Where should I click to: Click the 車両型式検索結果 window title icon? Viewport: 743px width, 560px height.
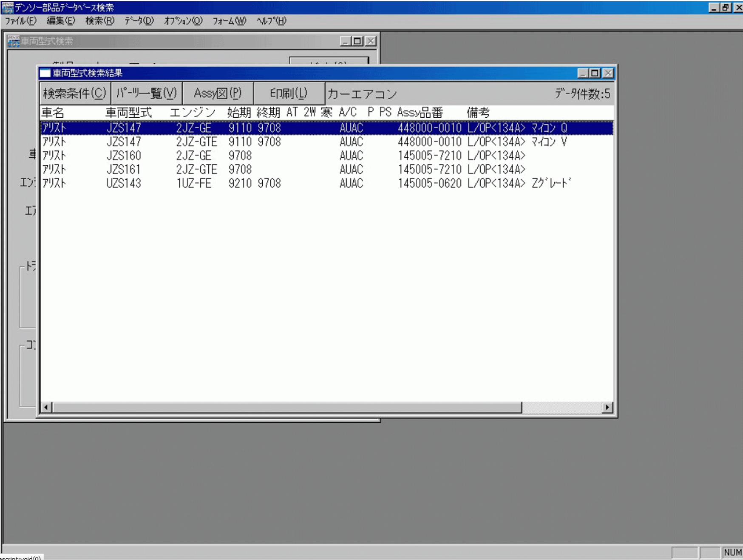point(45,74)
